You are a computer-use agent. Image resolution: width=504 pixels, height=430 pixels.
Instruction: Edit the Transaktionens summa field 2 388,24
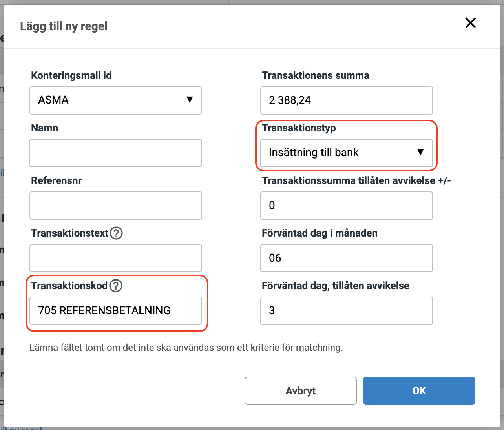tap(346, 100)
